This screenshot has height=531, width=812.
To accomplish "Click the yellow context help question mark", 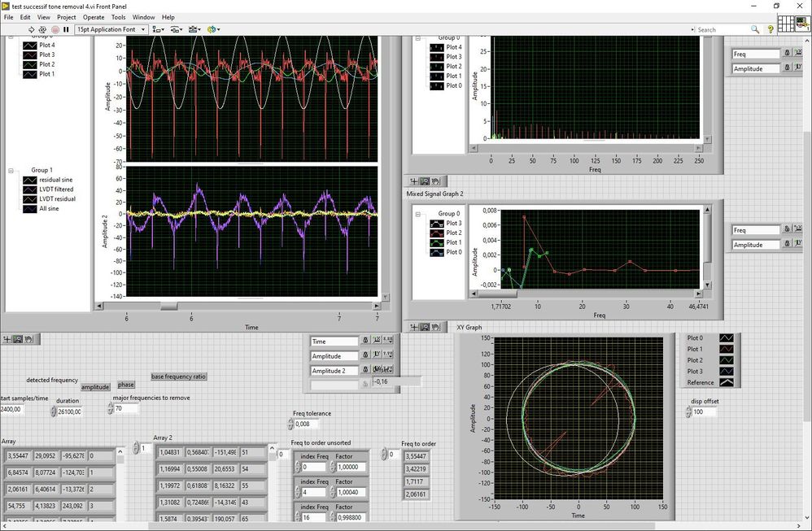I will tap(771, 29).
